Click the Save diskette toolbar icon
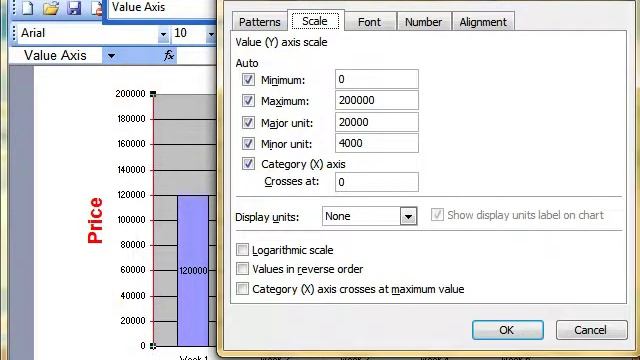 (74, 7)
